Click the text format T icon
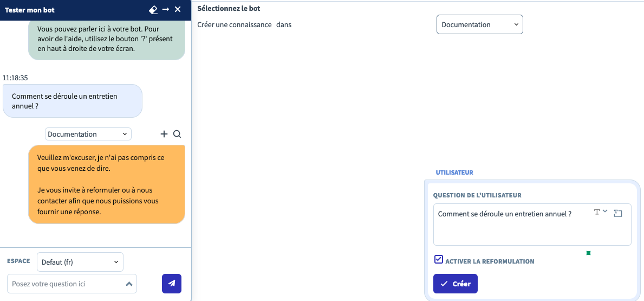Image resolution: width=644 pixels, height=301 pixels. (597, 212)
